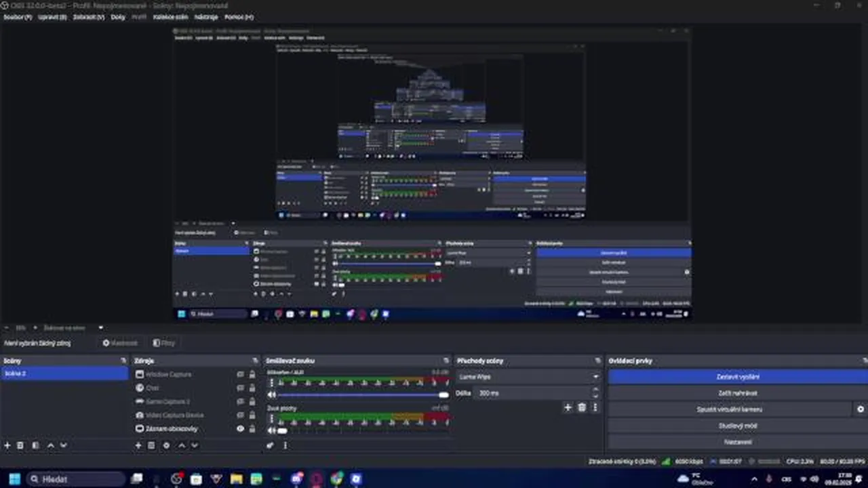This screenshot has width=868, height=488.
Task: Pop out the Scény dock panel
Action: tap(123, 361)
